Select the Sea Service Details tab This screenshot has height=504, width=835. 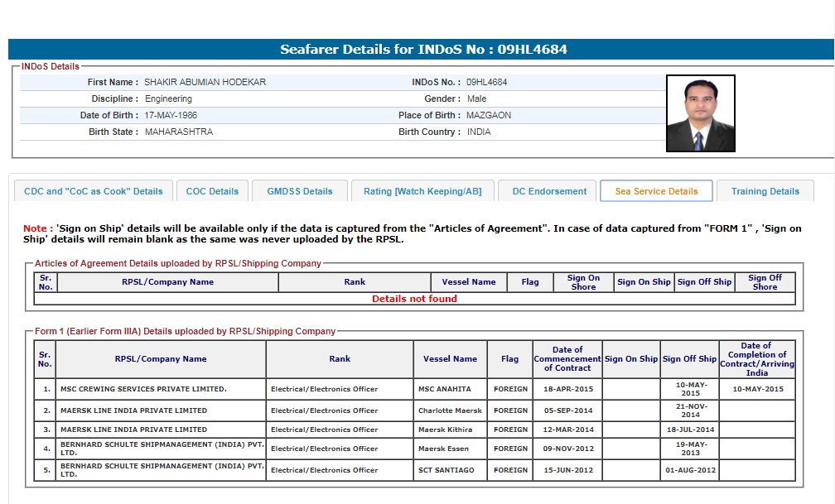(656, 191)
